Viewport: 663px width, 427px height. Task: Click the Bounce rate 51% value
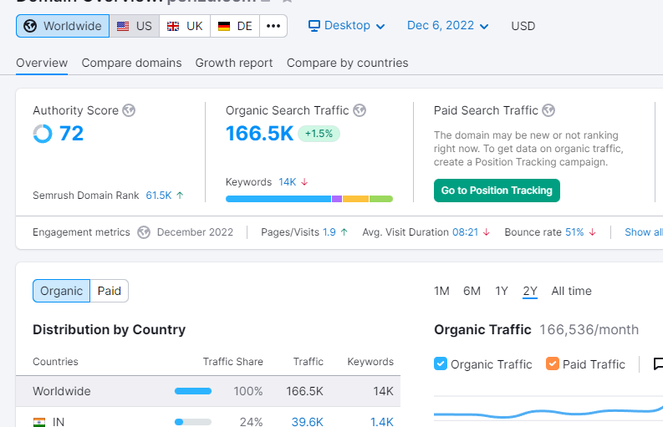(574, 232)
